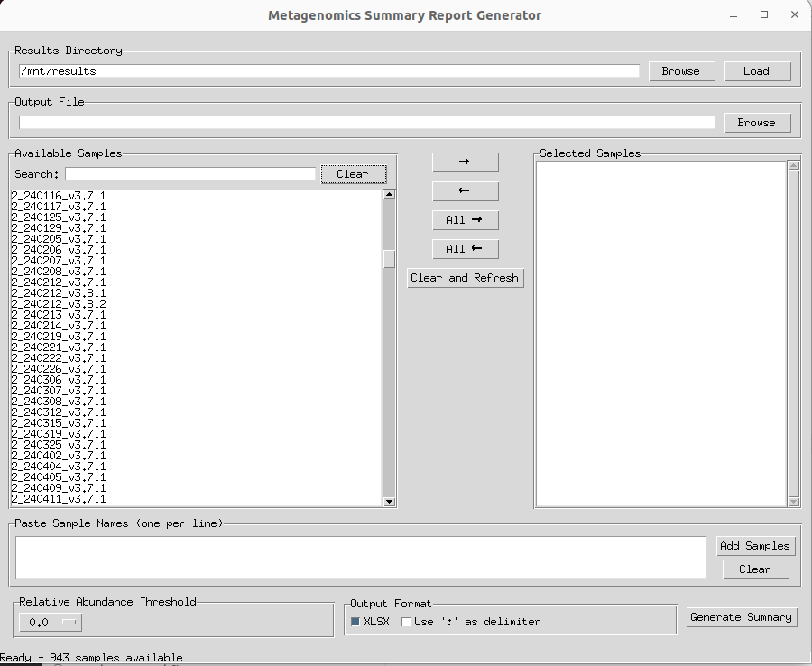Click the Generate Summary button
Image resolution: width=812 pixels, height=666 pixels.
click(742, 617)
